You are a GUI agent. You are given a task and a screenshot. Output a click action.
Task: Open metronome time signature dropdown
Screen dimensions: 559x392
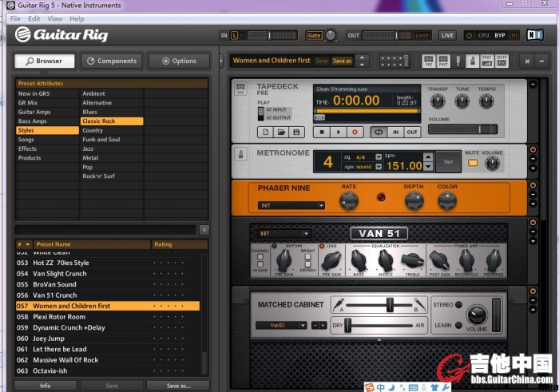pyautogui.click(x=379, y=157)
